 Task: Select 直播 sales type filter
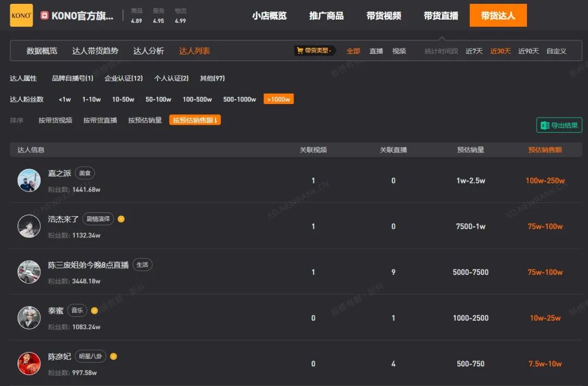click(376, 51)
